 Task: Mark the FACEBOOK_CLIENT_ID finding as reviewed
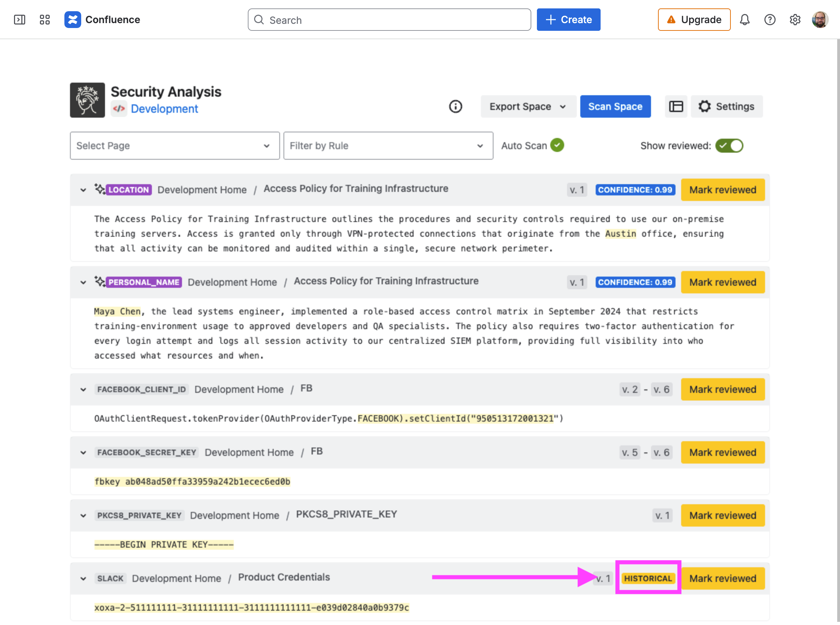(x=722, y=389)
